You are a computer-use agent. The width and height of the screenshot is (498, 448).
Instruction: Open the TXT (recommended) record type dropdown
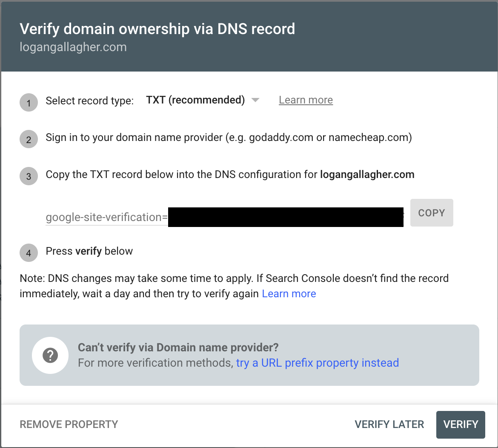pos(195,100)
